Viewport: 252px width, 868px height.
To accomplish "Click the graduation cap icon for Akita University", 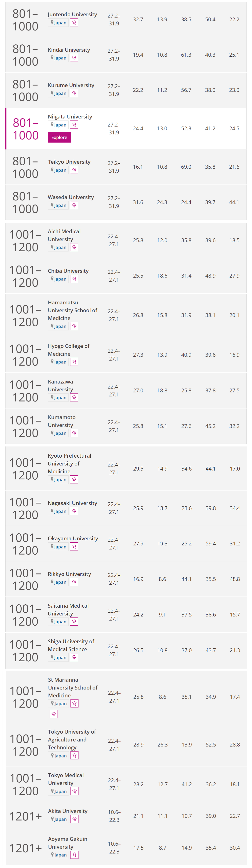I will point(74,819).
